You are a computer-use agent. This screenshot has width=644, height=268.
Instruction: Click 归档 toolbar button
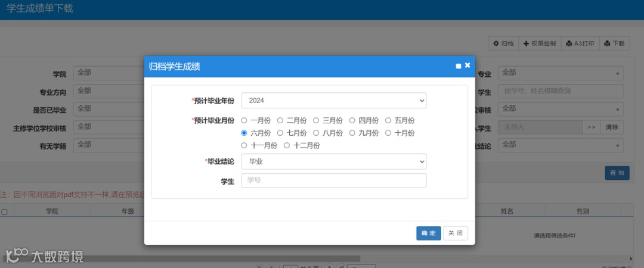(503, 43)
